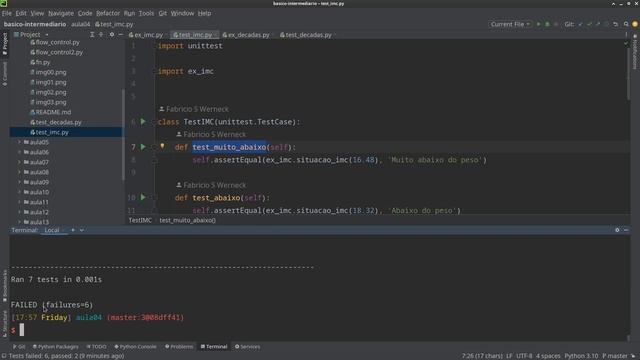Open the master branch selector in status bar
This screenshot has height=360, width=640.
click(x=615, y=356)
